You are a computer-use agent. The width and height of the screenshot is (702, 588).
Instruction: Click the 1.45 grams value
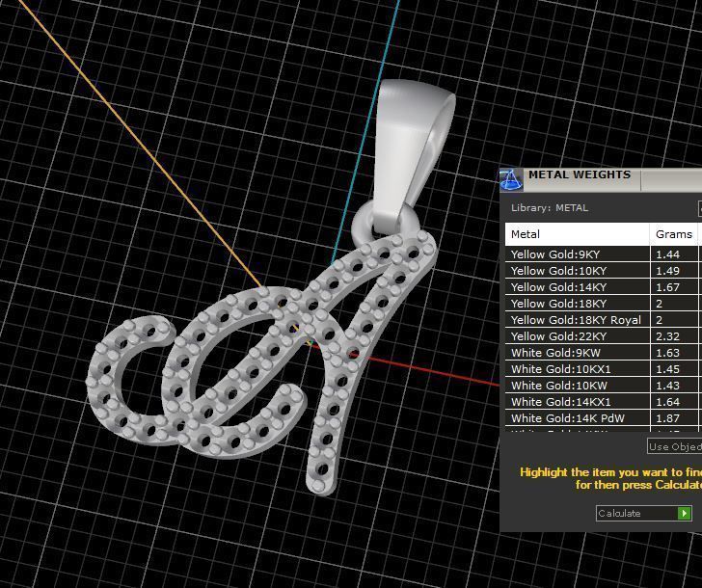(x=667, y=369)
